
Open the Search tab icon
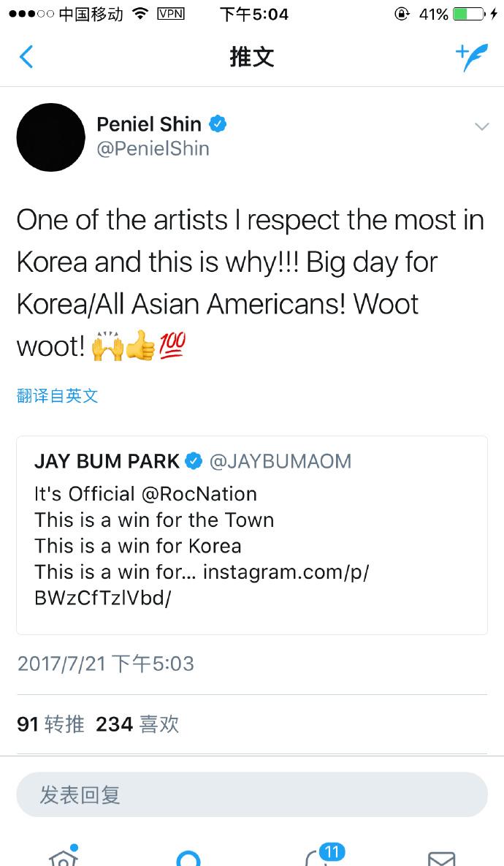188,859
